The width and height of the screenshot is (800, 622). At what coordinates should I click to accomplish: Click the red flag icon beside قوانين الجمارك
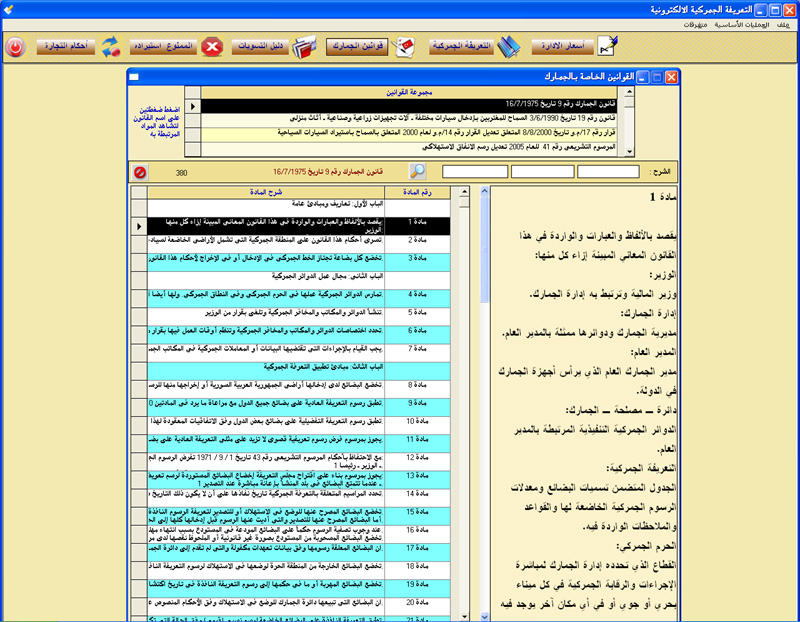point(404,46)
